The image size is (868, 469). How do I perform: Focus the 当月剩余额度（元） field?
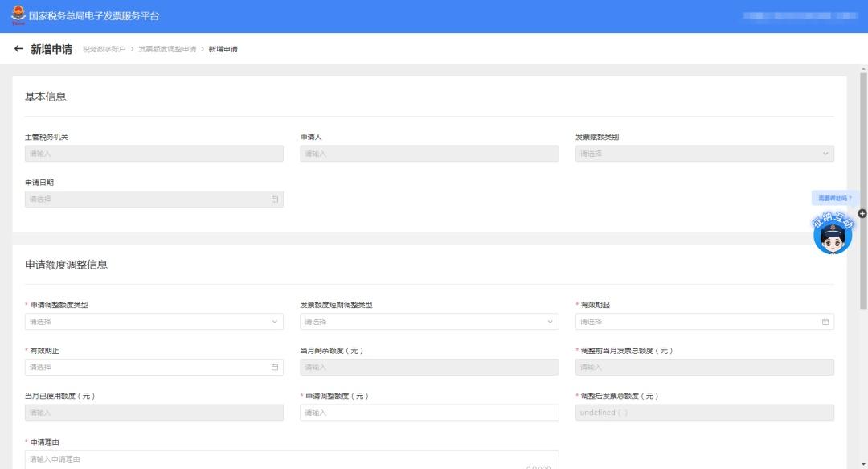click(429, 367)
